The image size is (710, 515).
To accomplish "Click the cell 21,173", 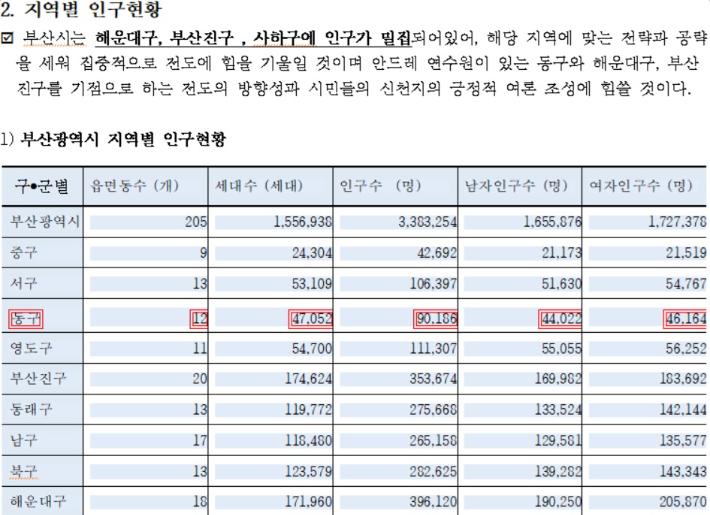I will (562, 253).
